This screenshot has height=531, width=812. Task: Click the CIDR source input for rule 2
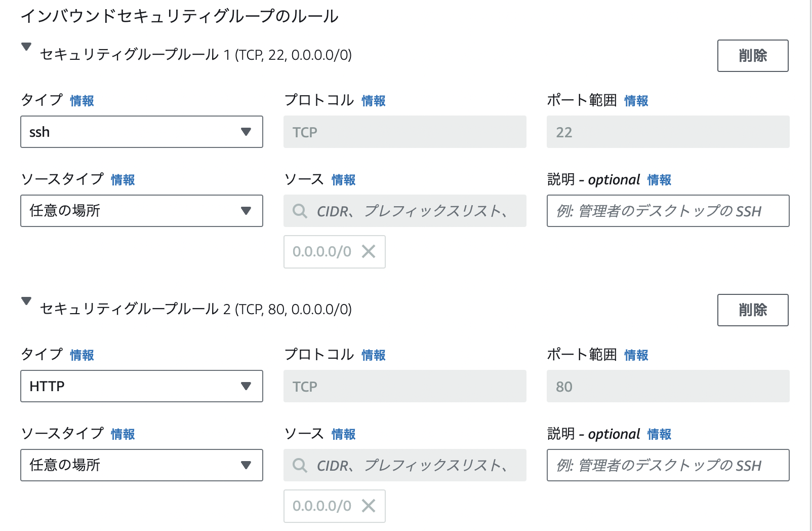(405, 466)
